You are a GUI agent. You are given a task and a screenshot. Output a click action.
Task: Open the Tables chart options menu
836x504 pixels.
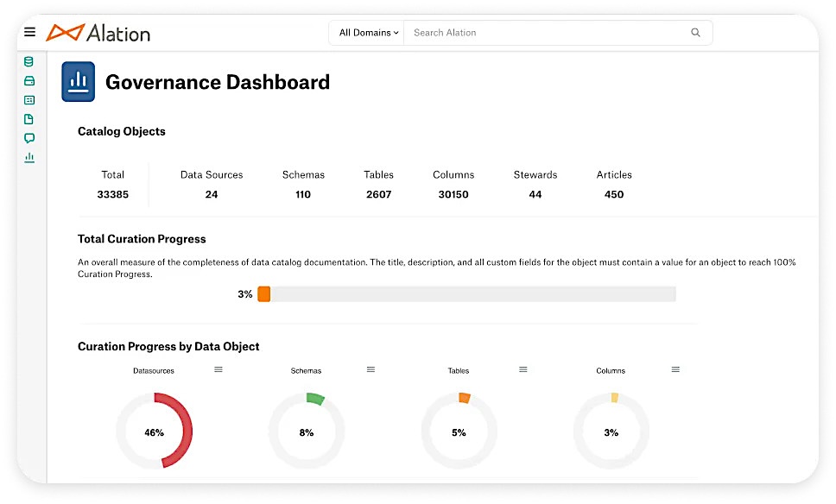pyautogui.click(x=522, y=369)
